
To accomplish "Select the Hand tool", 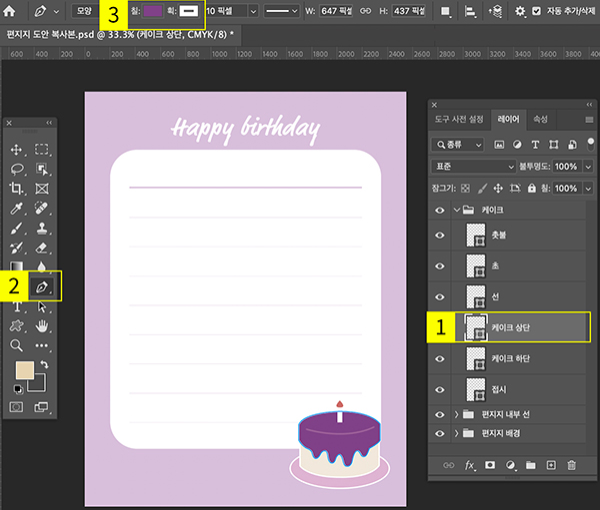I will (x=43, y=326).
